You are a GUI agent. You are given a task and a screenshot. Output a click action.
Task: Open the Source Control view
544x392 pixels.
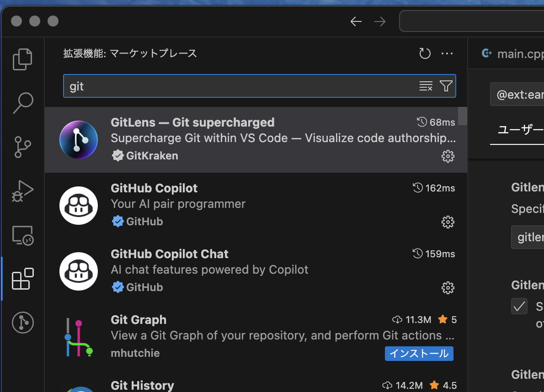click(x=23, y=147)
